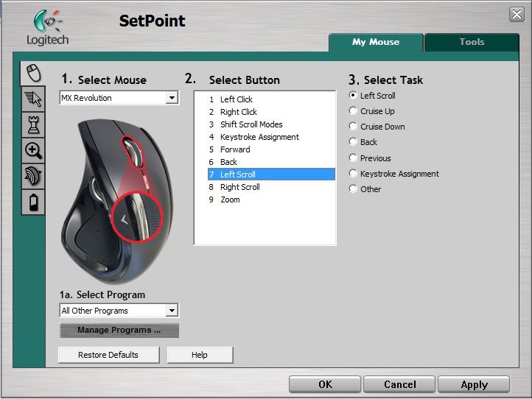532x399 pixels.
Task: Open the mouse button settings sidebar icon
Action: [x=33, y=73]
